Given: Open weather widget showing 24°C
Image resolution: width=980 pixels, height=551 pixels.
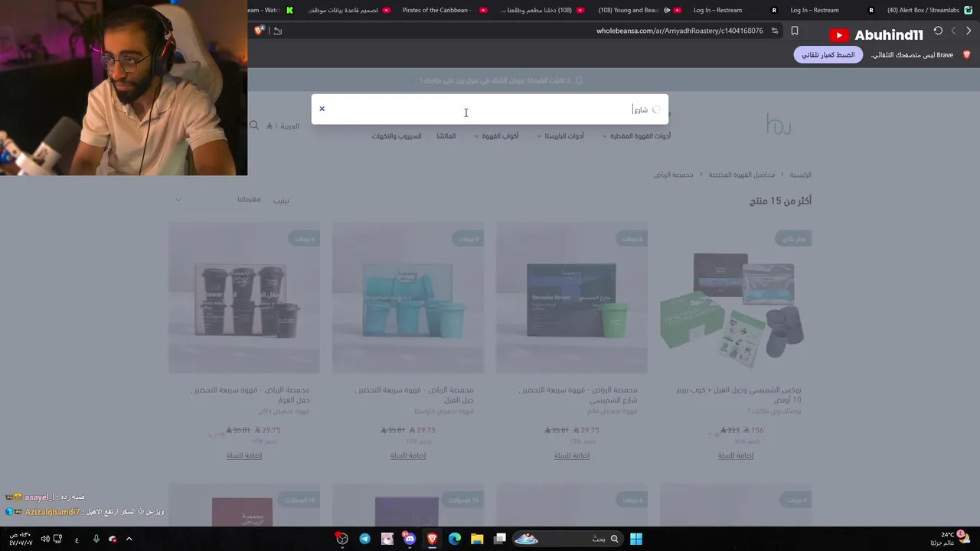Looking at the screenshot, I should click(x=951, y=538).
